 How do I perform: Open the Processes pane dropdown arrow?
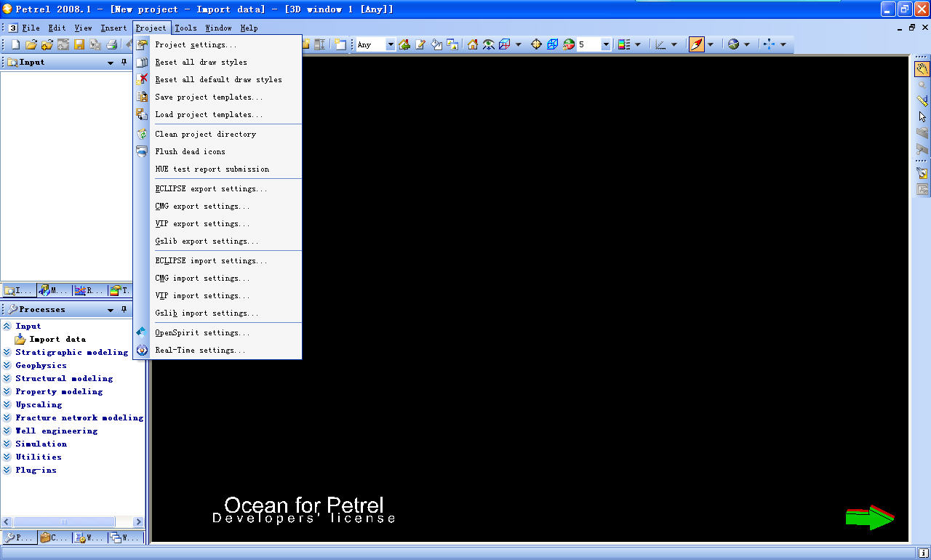coord(111,311)
